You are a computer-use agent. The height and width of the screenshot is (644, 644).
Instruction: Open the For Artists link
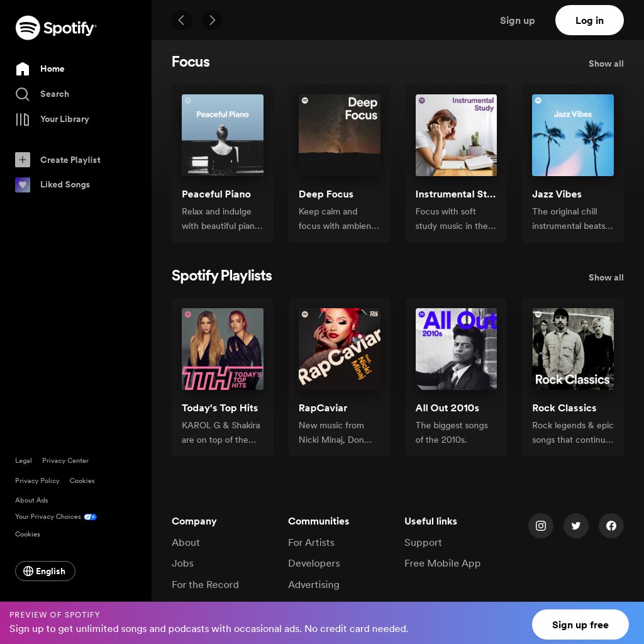point(311,543)
